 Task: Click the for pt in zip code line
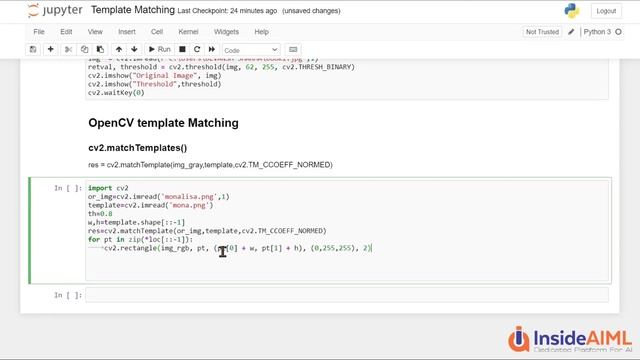click(140, 240)
